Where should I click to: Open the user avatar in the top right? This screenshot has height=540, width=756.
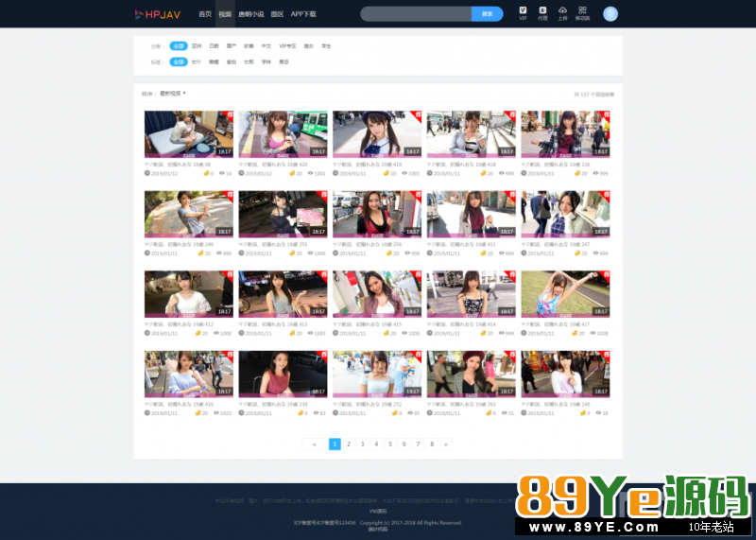610,13
